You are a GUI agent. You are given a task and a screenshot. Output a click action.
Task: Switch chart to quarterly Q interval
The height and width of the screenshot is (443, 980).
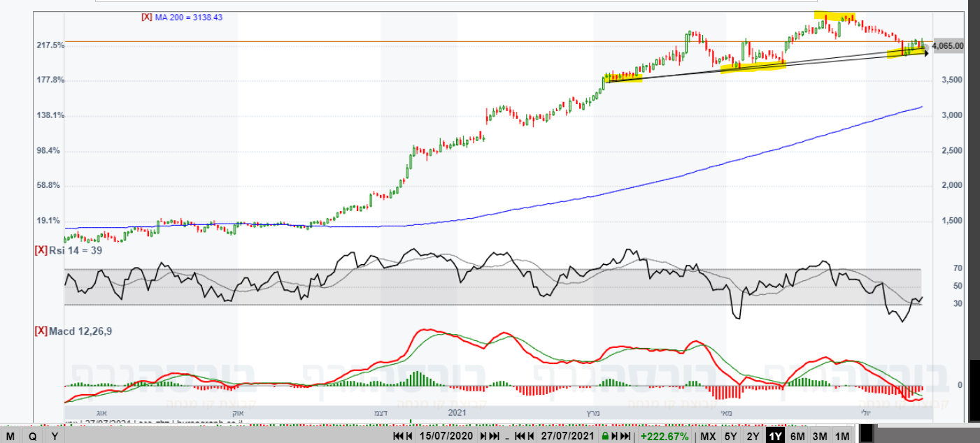(x=32, y=436)
